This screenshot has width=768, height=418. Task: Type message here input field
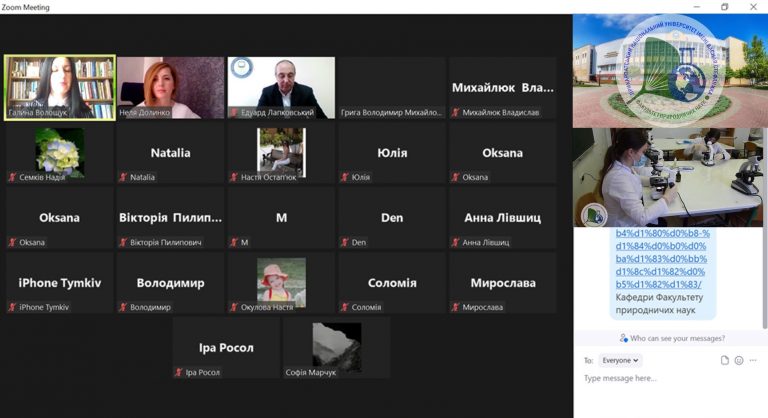pyautogui.click(x=670, y=378)
